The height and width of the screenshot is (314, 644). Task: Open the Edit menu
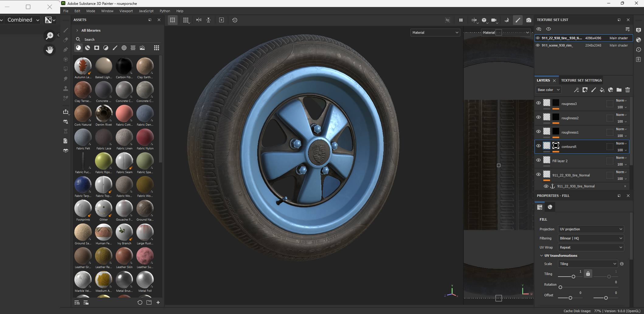(x=77, y=11)
